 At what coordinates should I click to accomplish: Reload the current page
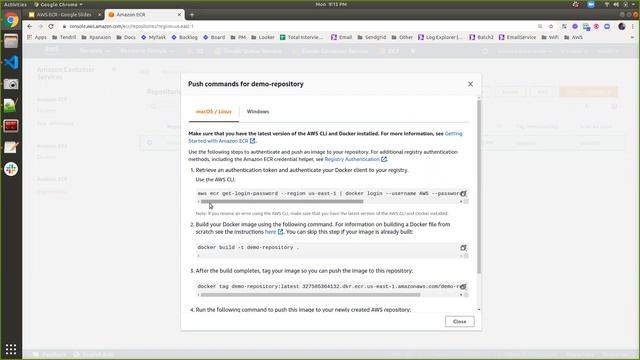(x=51, y=26)
